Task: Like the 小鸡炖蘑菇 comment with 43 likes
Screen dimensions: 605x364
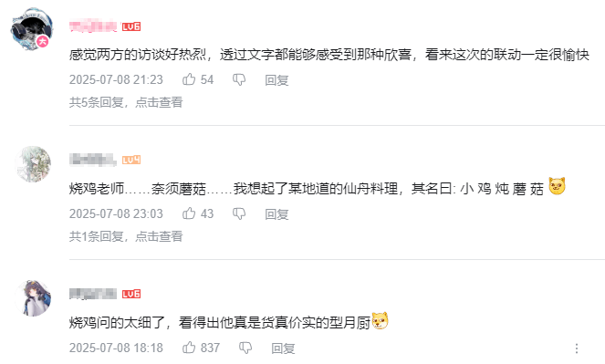Action: [x=189, y=213]
